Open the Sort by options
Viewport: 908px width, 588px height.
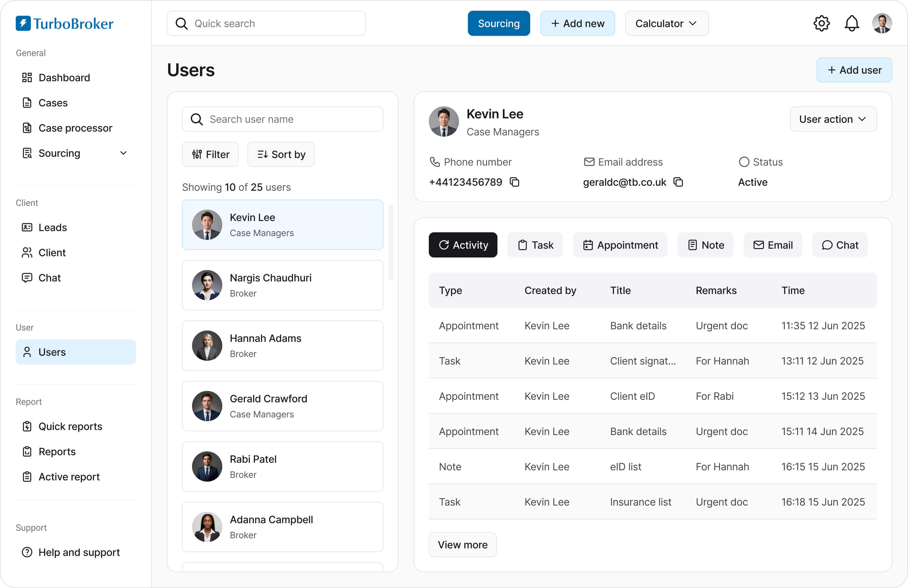tap(281, 155)
